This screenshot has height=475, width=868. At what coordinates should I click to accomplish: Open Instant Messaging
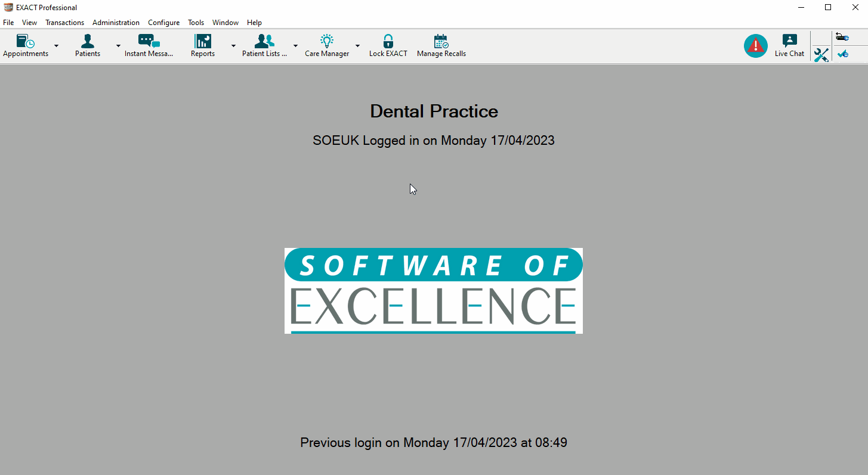[148, 45]
